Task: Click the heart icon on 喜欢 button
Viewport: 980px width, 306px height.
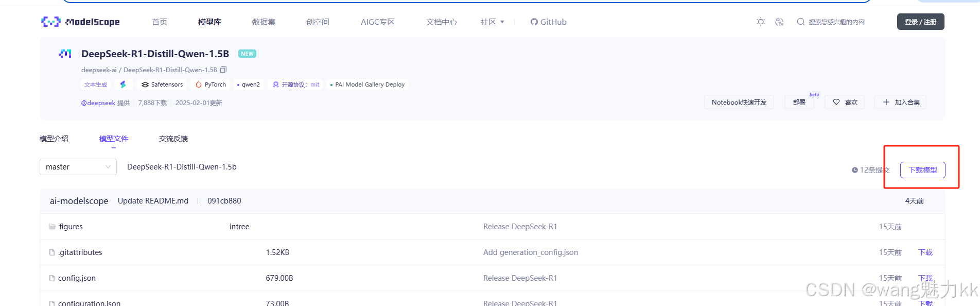Action: point(836,102)
